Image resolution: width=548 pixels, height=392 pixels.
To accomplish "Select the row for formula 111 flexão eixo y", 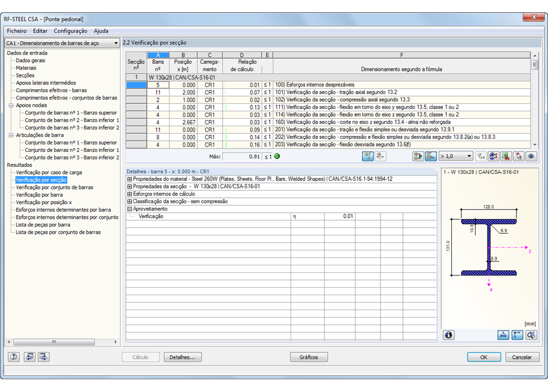I will (328, 107).
